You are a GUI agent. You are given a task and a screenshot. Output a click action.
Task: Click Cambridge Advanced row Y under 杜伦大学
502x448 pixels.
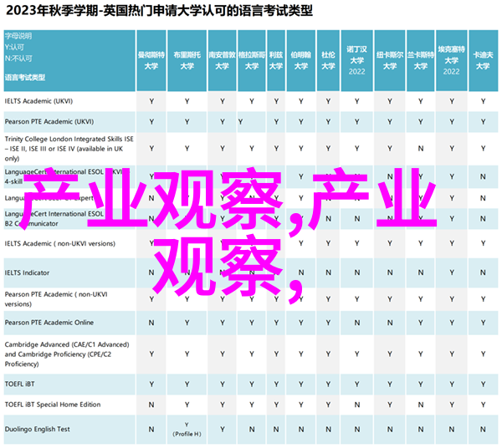pyautogui.click(x=328, y=354)
